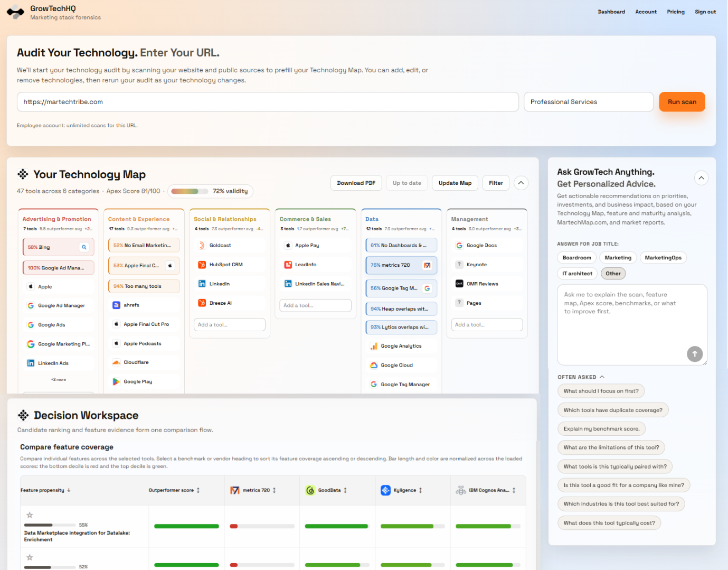Screen dimensions: 728x570
Task: Click the Kyligence logo in comparison header
Action: point(386,490)
